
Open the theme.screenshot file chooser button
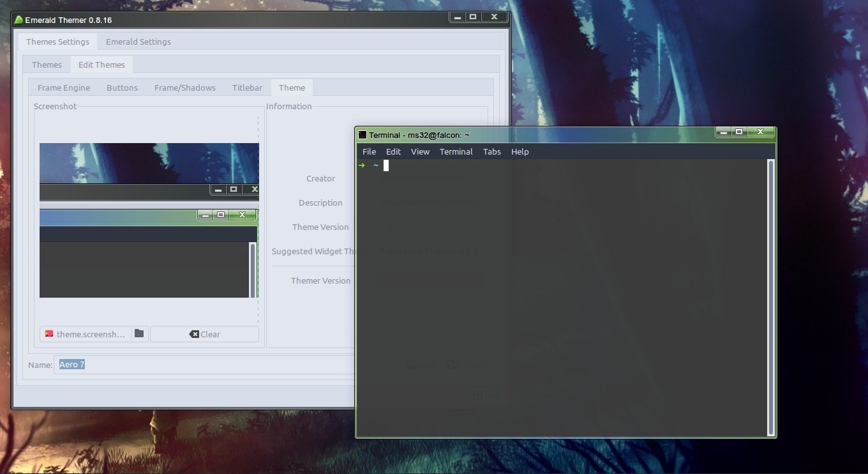[94, 334]
